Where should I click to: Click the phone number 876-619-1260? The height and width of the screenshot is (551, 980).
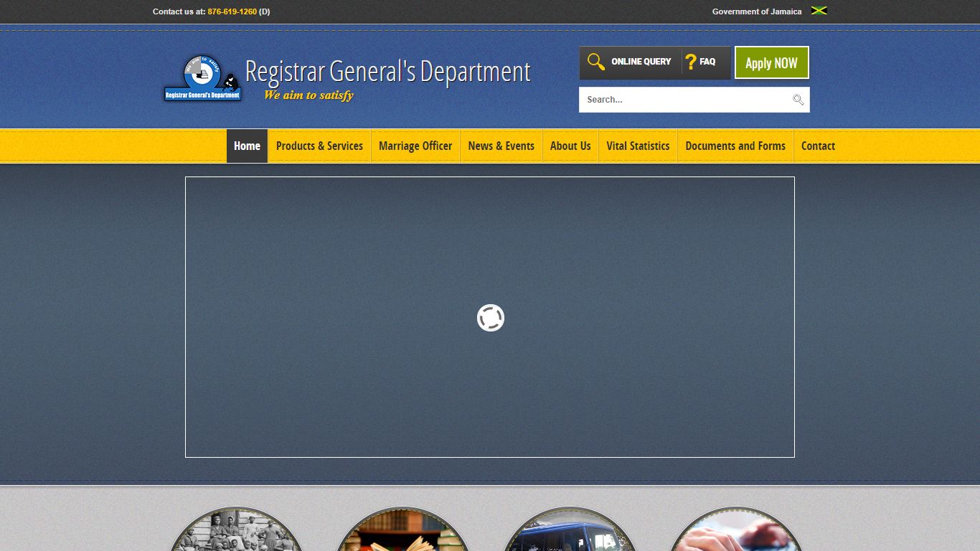(232, 11)
